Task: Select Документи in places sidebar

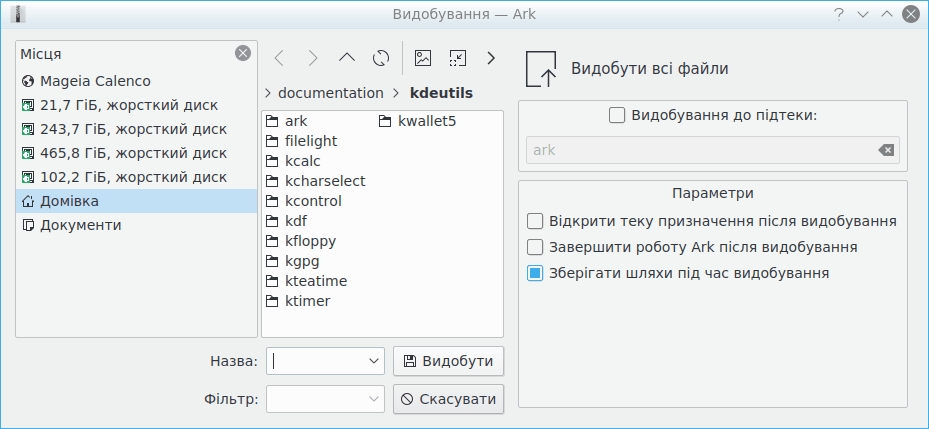Action: click(80, 225)
